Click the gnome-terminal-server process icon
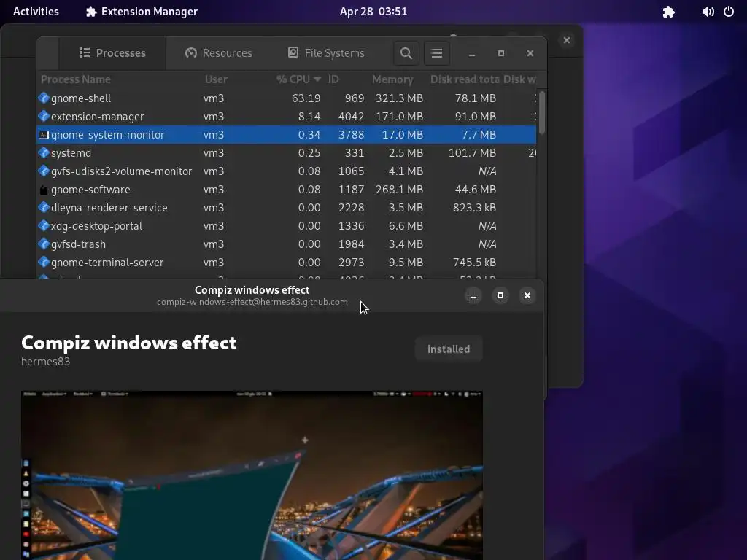The width and height of the screenshot is (747, 560). 43,262
